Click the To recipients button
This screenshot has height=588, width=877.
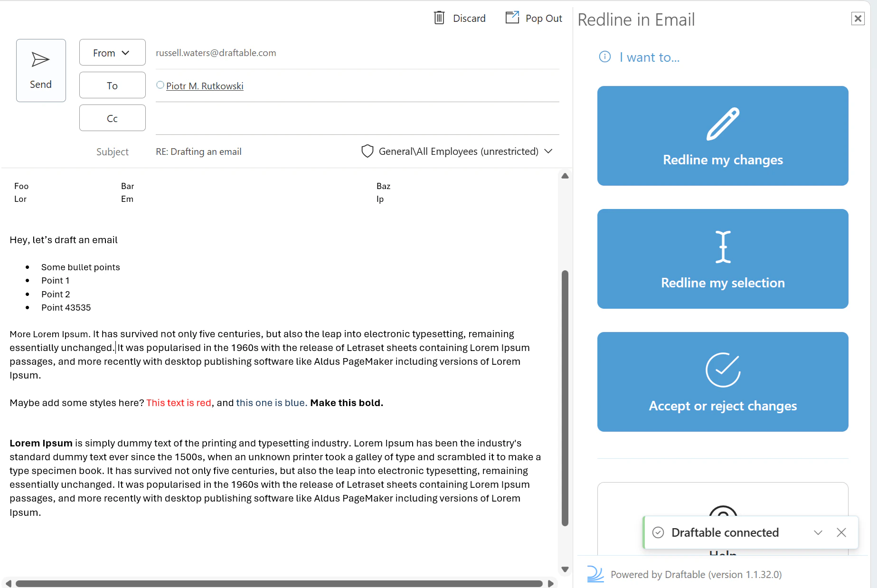point(112,85)
